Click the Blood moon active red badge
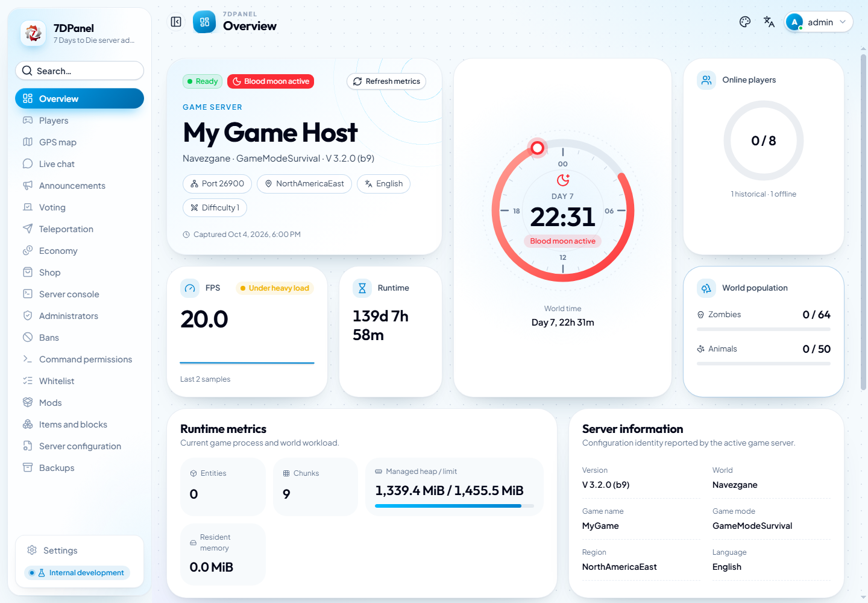The width and height of the screenshot is (868, 603). [x=271, y=81]
